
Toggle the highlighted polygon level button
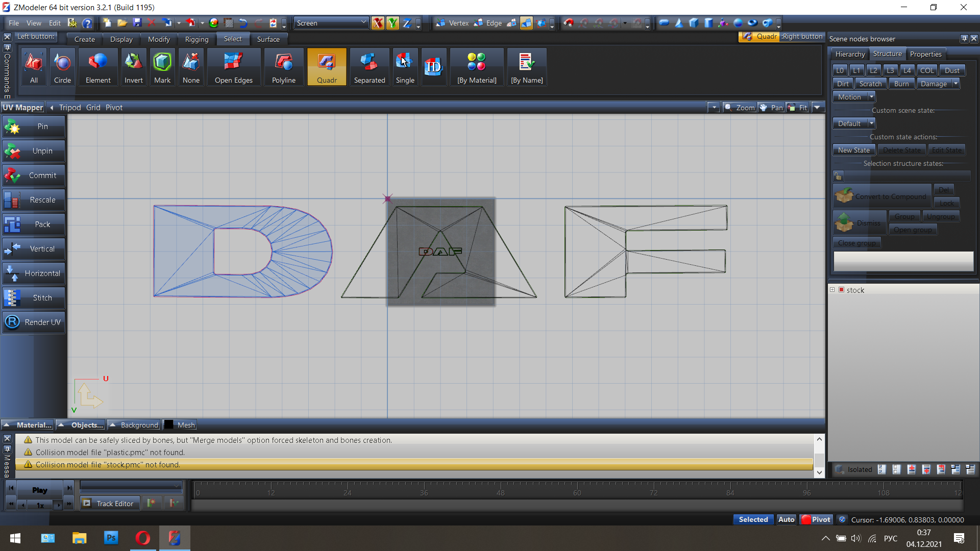[x=526, y=23]
